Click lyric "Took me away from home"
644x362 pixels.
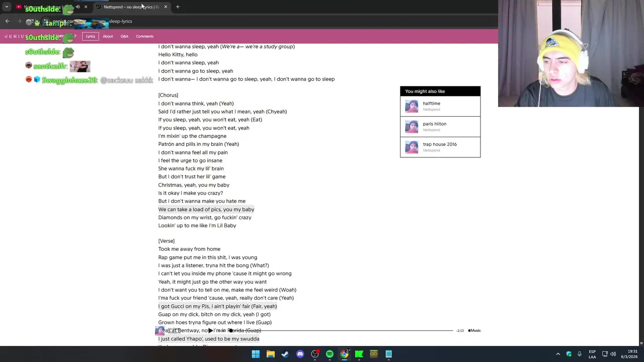[x=189, y=249]
